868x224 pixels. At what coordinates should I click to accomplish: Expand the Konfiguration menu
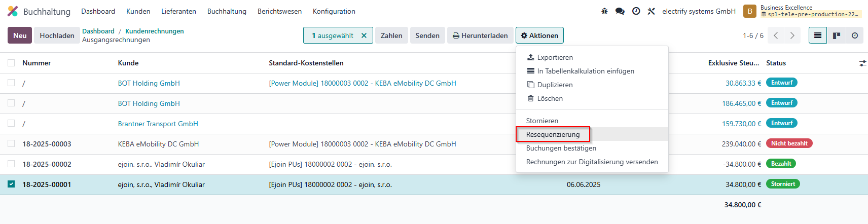tap(334, 11)
